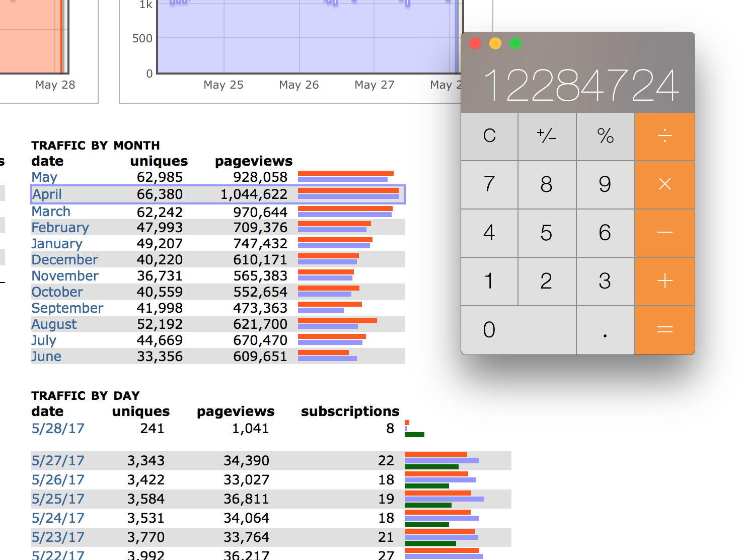739x560 pixels.
Task: Minimize the Calculator with the yellow button
Action: click(x=495, y=43)
